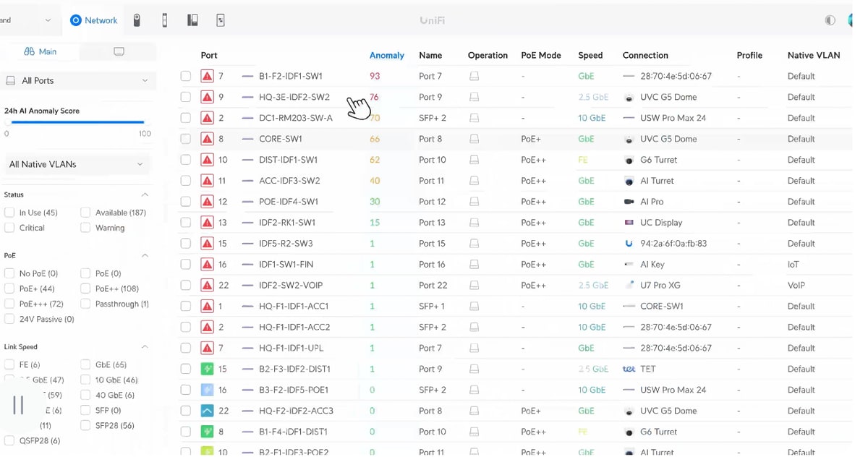Click the operation icon for Port 9 row

pyautogui.click(x=474, y=97)
